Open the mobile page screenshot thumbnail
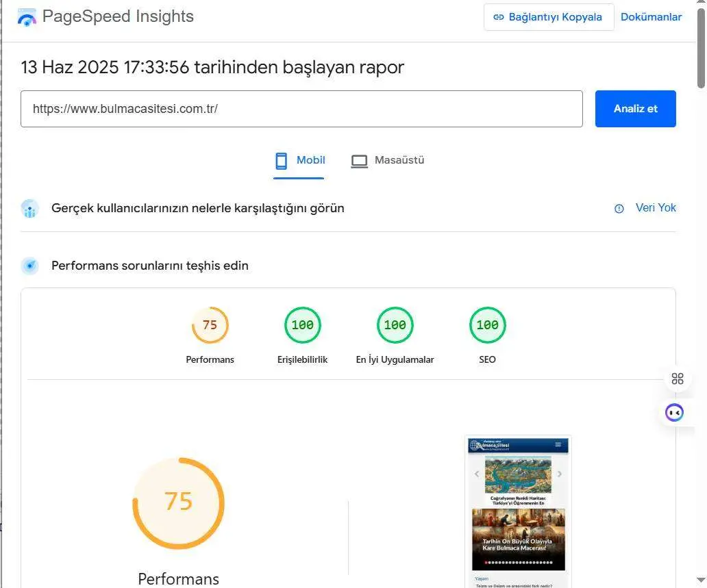The image size is (707, 588). pyautogui.click(x=518, y=511)
